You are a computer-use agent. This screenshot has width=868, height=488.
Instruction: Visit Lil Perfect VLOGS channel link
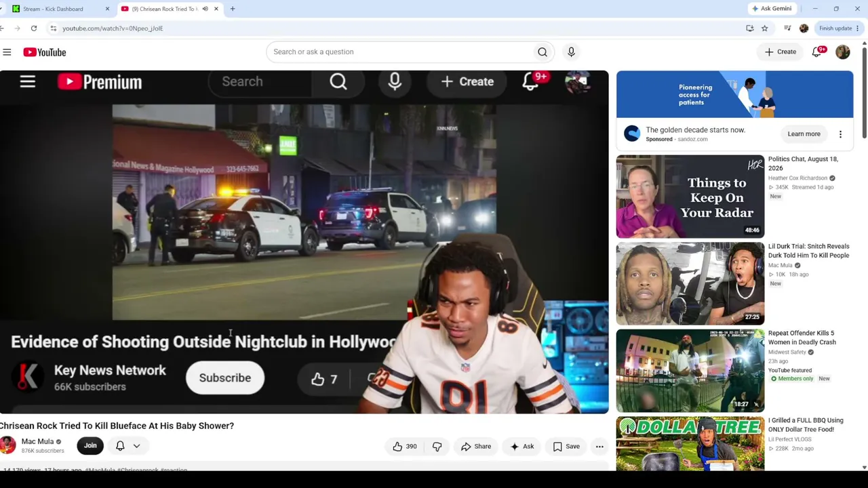tap(791, 440)
